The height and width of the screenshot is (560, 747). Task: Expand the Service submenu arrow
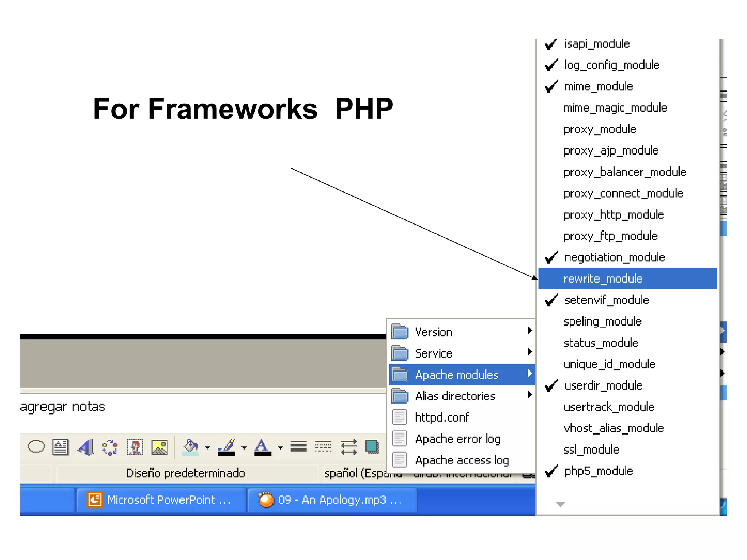tap(530, 352)
